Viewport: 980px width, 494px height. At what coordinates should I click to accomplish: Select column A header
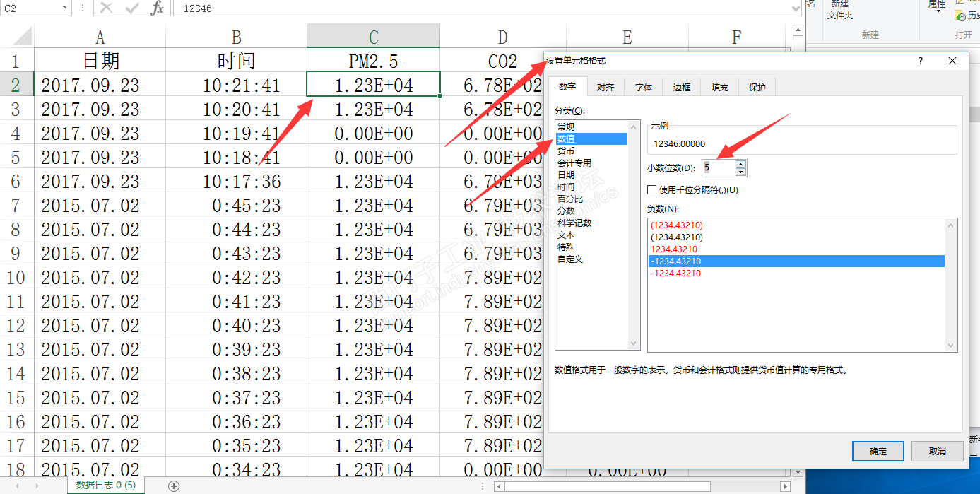(100, 37)
